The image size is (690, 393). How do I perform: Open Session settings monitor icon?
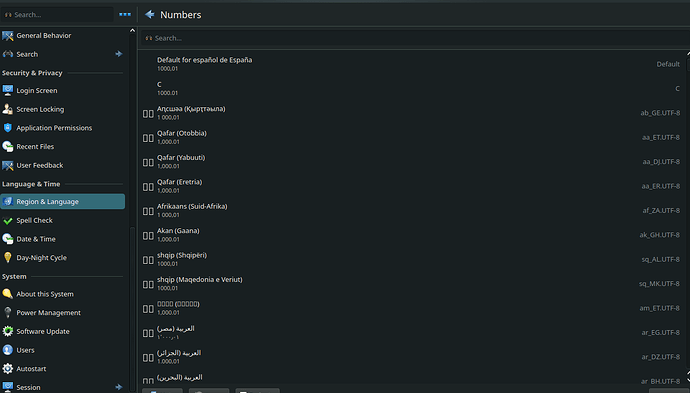pos(7,387)
